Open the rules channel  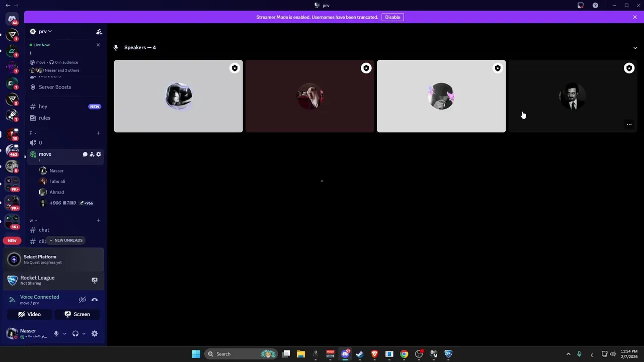point(65,118)
